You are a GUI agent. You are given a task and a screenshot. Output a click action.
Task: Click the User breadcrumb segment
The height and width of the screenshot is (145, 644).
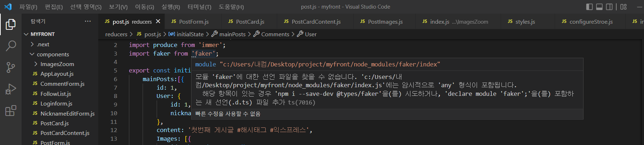[307, 34]
